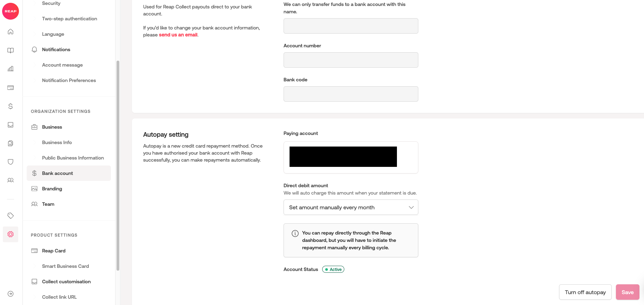Open the bar chart analytics icon
644x305 pixels.
click(x=11, y=69)
